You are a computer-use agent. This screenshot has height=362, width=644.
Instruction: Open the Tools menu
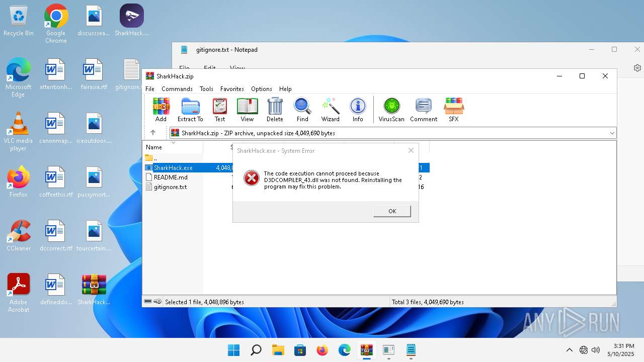click(x=206, y=88)
